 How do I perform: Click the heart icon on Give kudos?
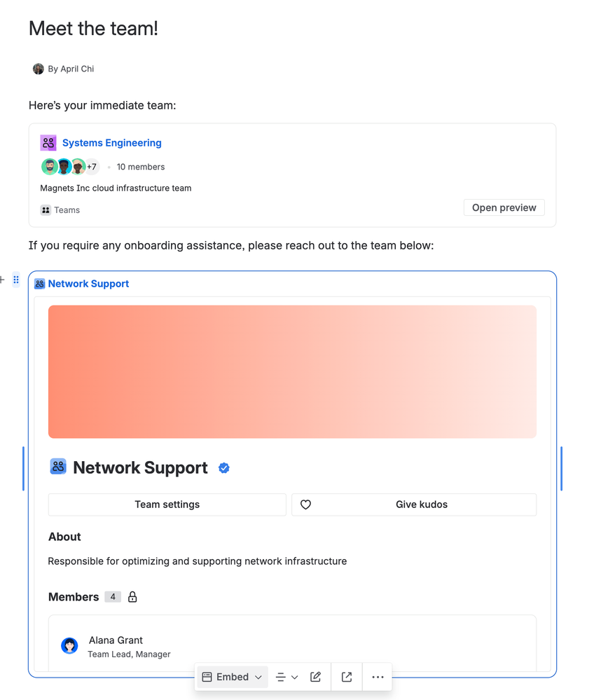pos(305,505)
